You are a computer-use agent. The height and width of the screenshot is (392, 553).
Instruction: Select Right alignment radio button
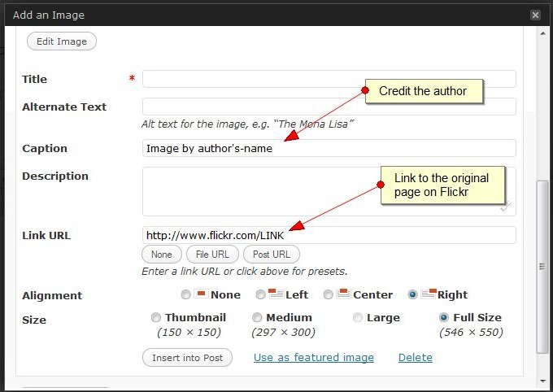point(412,294)
